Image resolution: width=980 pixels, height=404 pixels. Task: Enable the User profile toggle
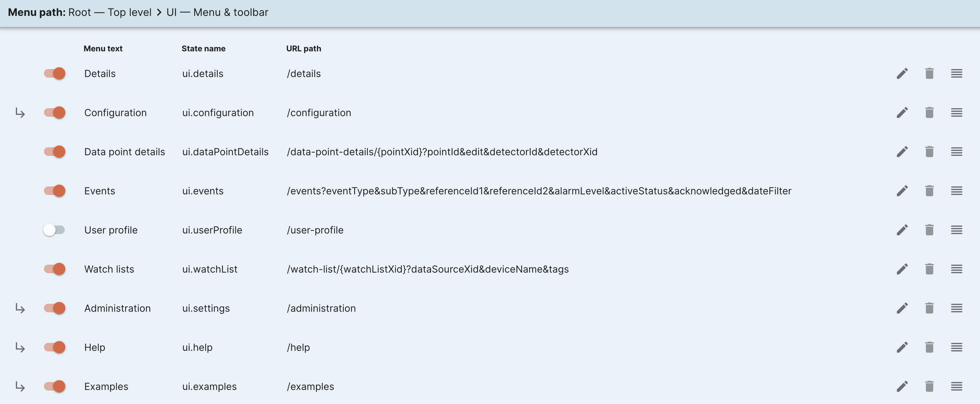click(x=54, y=230)
